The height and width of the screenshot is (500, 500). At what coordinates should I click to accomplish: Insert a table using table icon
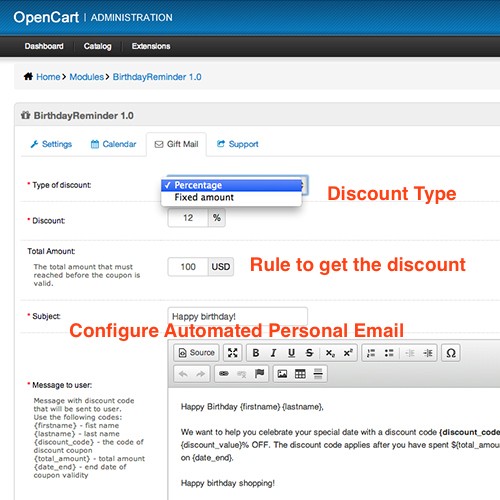click(300, 374)
